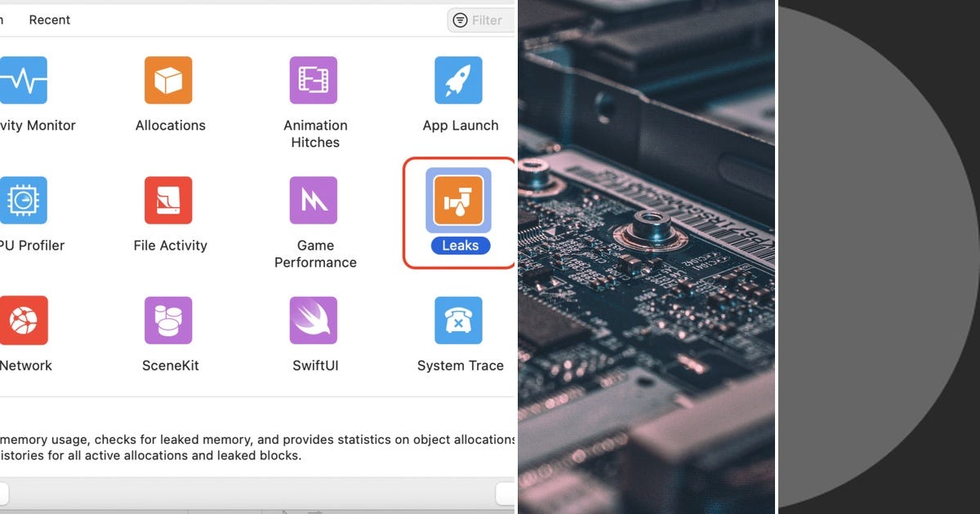This screenshot has width=980, height=514.
Task: Select the CPU Profiler instrument
Action: [24, 199]
